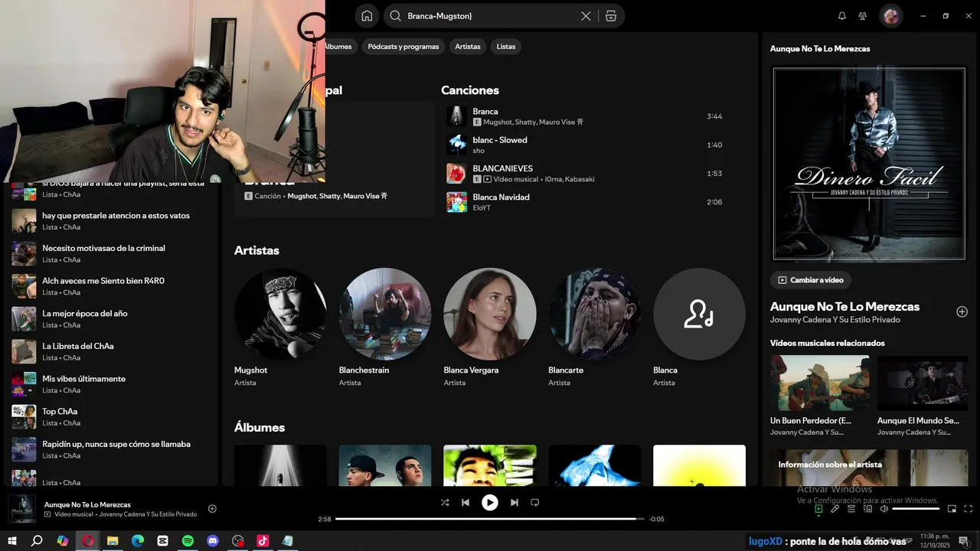Open the Dinero Fácil album cover in panel

pos(869,164)
